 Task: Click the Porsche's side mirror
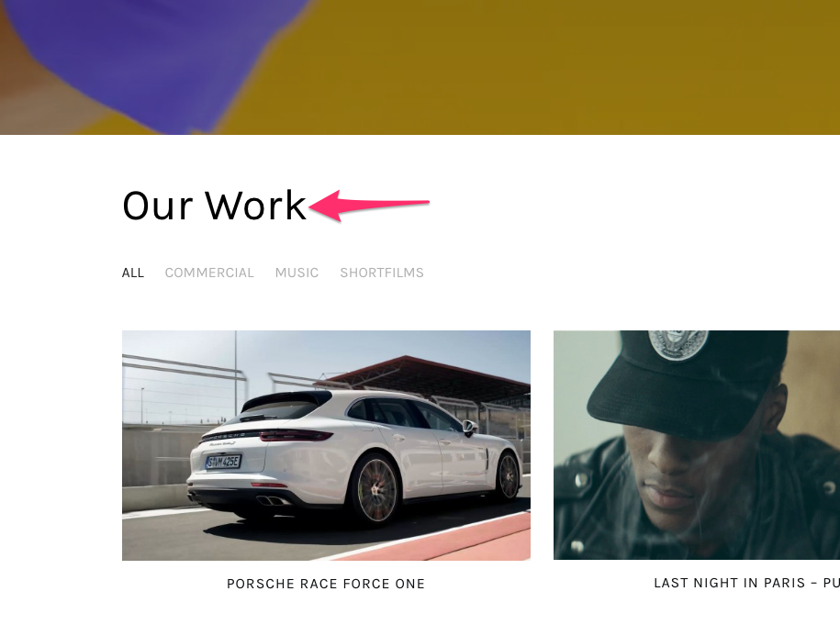coord(469,427)
